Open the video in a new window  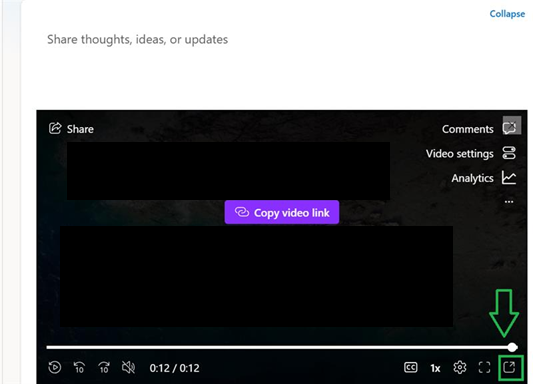coord(509,367)
